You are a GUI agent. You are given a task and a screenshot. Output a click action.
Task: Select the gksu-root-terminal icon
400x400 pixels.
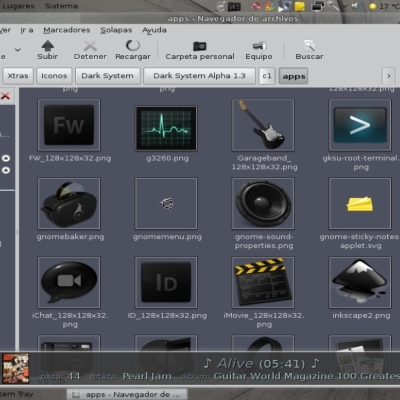tap(360, 125)
